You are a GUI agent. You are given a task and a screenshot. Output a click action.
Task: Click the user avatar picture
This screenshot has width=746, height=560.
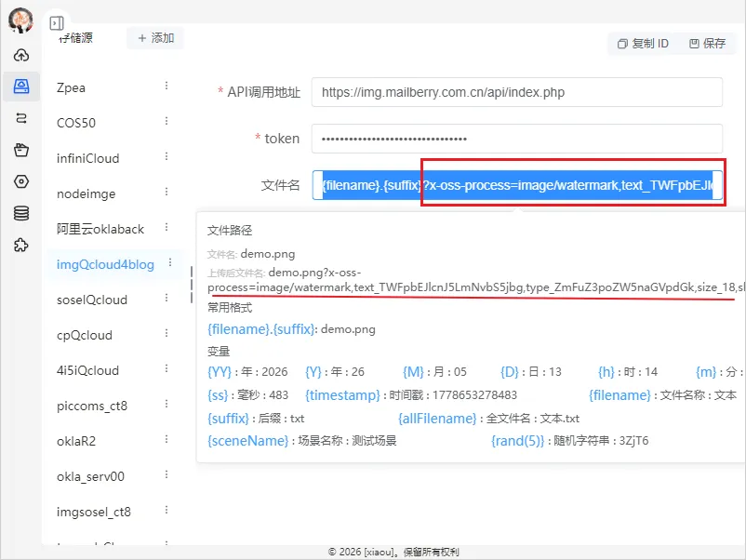[20, 20]
